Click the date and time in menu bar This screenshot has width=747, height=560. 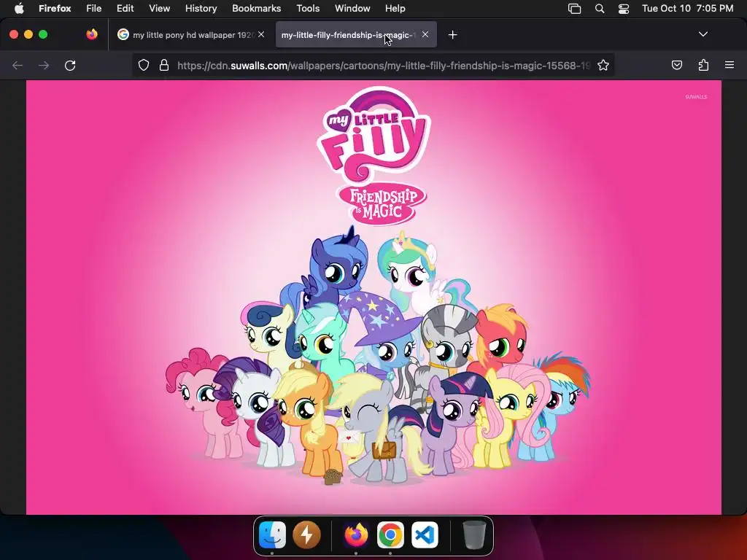pos(687,8)
